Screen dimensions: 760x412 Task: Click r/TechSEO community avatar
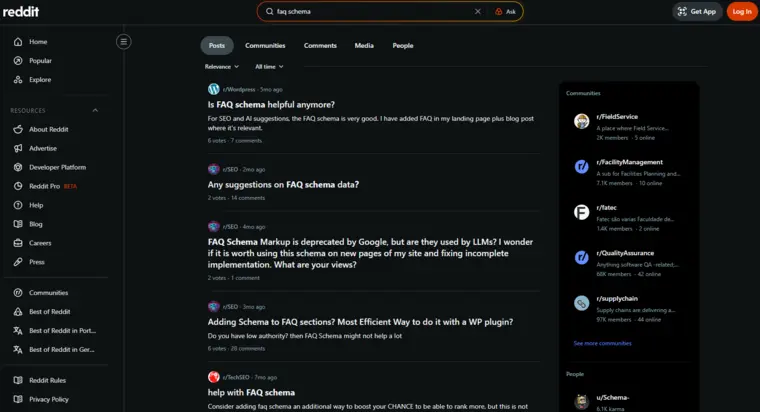tap(214, 377)
